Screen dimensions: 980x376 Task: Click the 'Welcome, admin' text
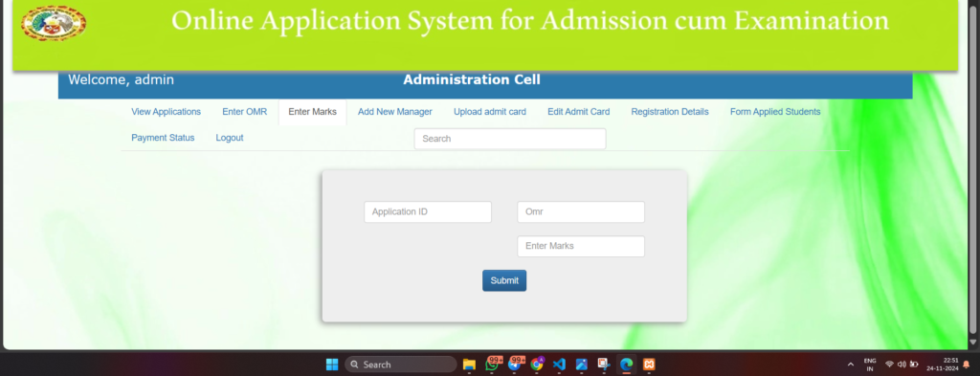pos(122,80)
